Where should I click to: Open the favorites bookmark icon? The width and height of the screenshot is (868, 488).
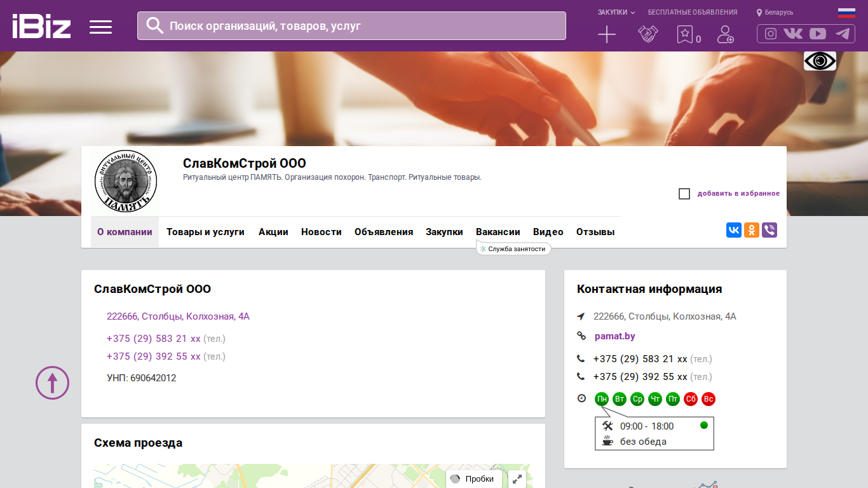(x=684, y=34)
